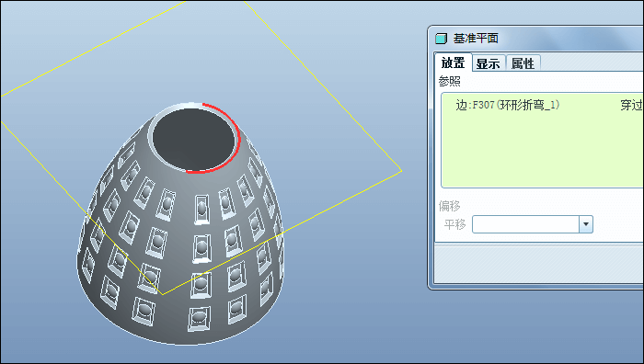The image size is (644, 364).
Task: Open the 显示 tab
Action: coord(489,63)
